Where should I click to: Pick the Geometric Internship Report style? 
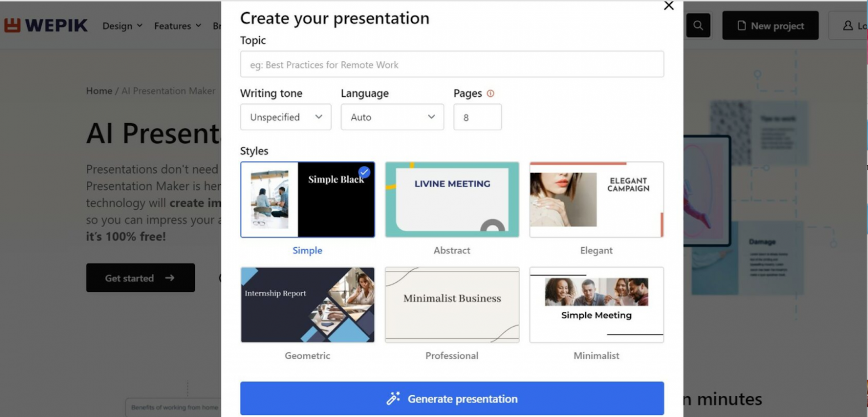click(x=307, y=305)
